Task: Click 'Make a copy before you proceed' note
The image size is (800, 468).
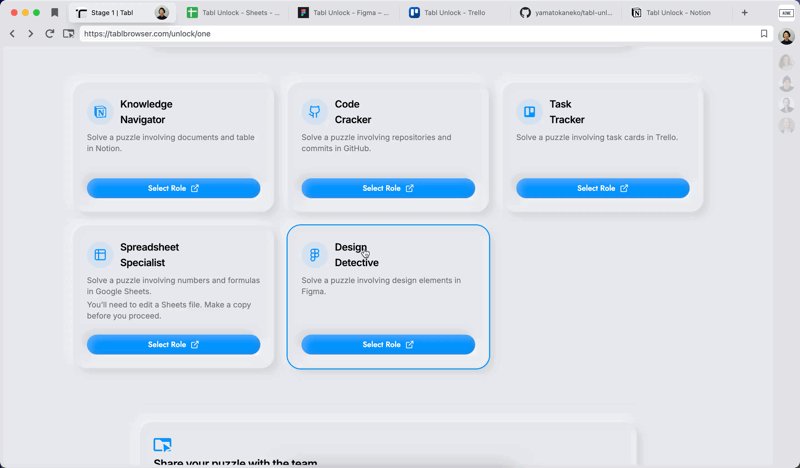Action: point(169,310)
